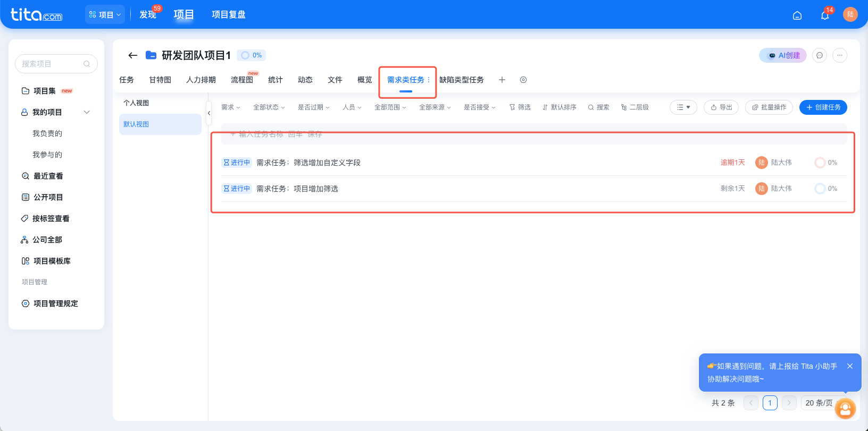Open the notification bell
This screenshot has height=431, width=868.
[x=825, y=15]
